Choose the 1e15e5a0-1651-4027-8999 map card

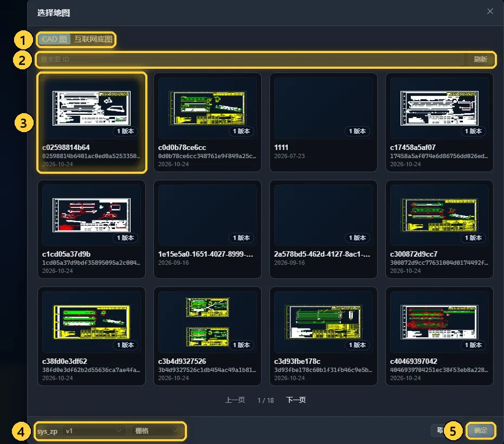click(208, 229)
